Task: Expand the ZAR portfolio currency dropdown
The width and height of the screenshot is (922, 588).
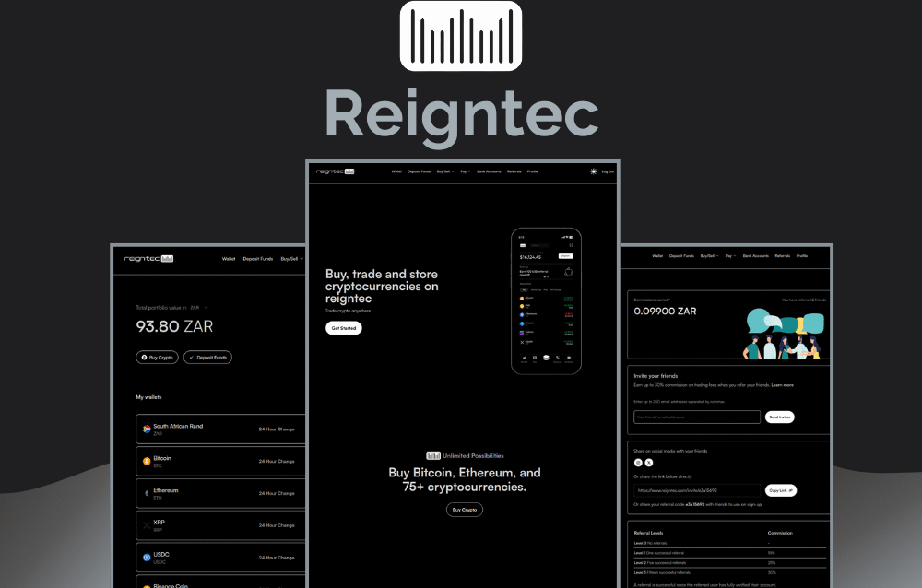Action: pos(199,307)
